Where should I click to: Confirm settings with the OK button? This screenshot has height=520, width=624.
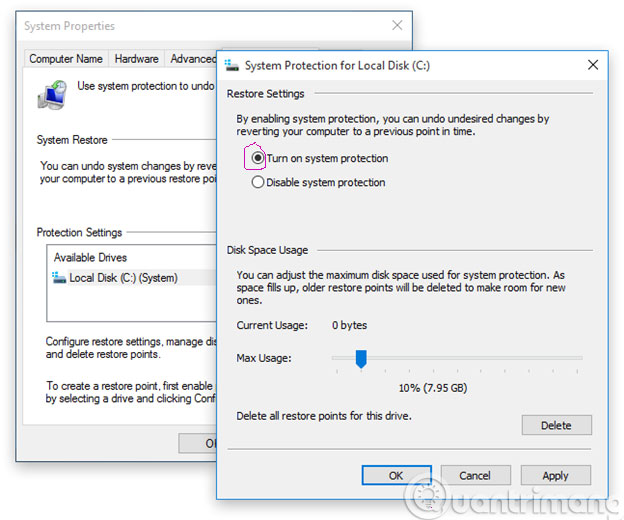coord(396,476)
